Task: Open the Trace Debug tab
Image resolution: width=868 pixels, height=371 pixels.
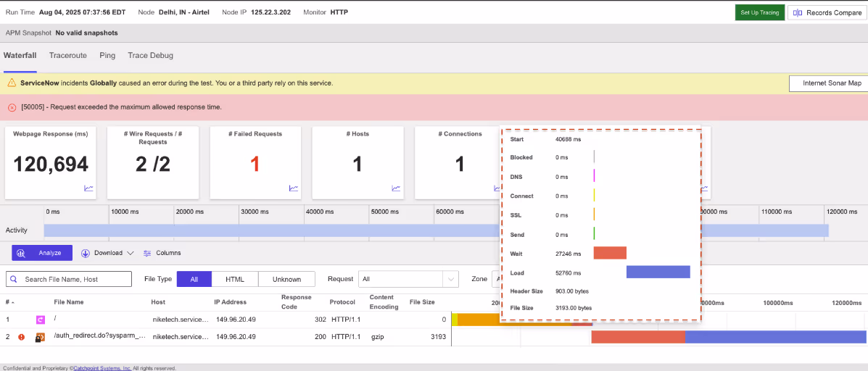Action: [151, 55]
